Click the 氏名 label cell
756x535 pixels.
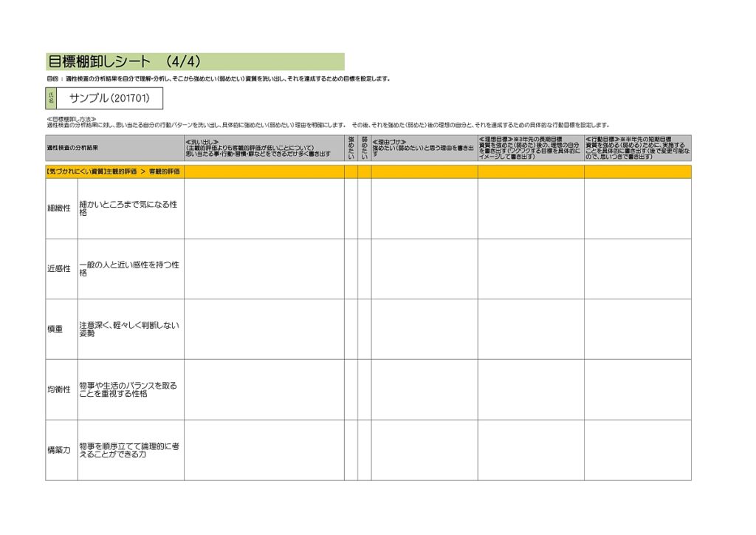[51, 98]
